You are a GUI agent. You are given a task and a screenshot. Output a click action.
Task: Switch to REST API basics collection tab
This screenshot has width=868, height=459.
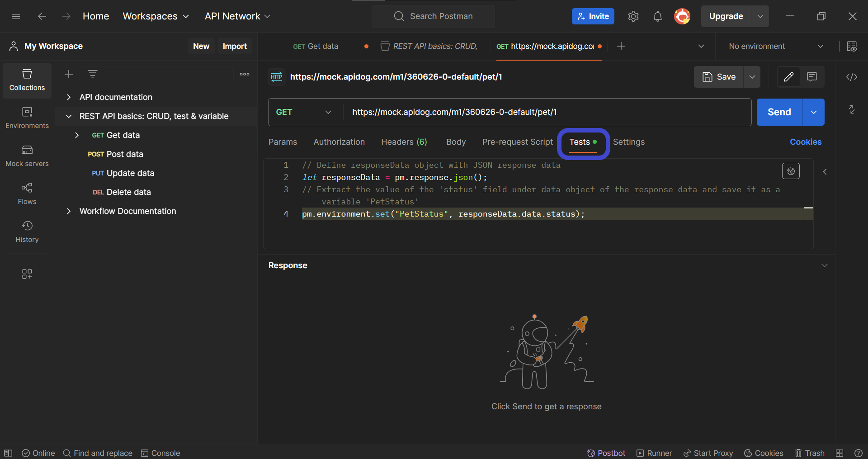[429, 46]
